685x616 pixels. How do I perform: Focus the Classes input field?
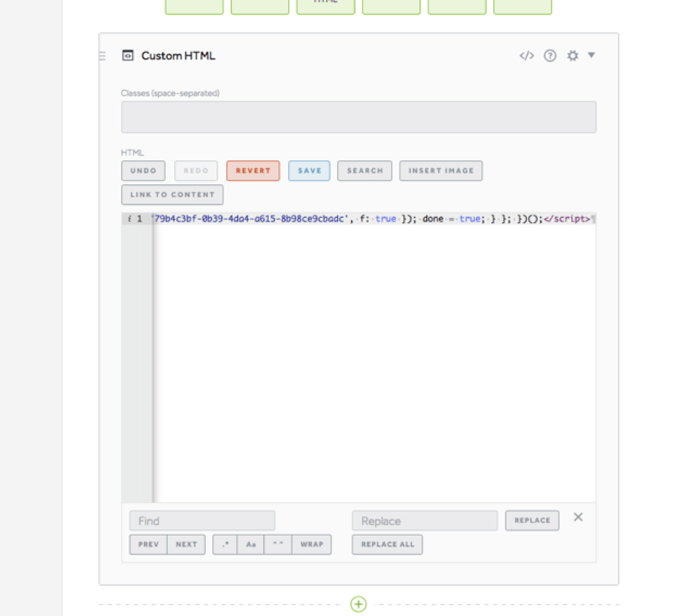[x=358, y=117]
